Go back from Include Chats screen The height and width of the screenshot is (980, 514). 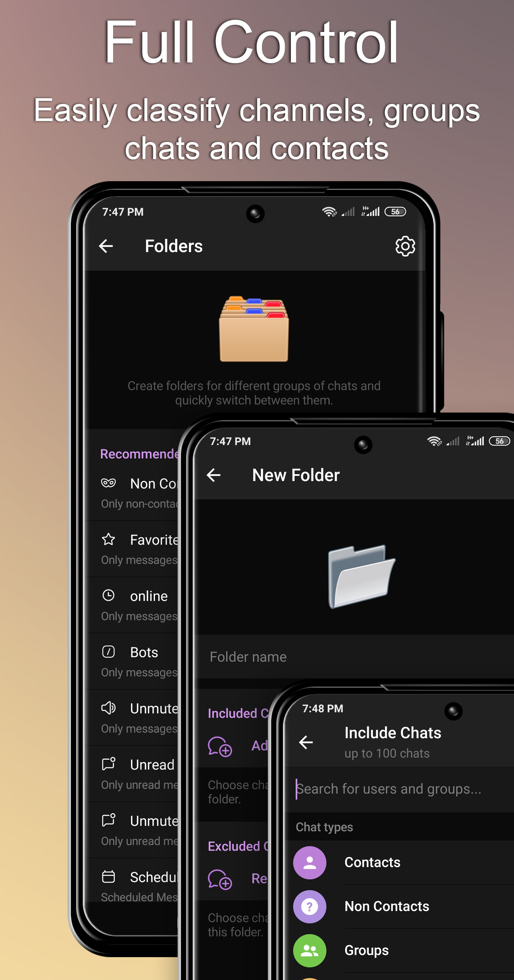click(306, 742)
